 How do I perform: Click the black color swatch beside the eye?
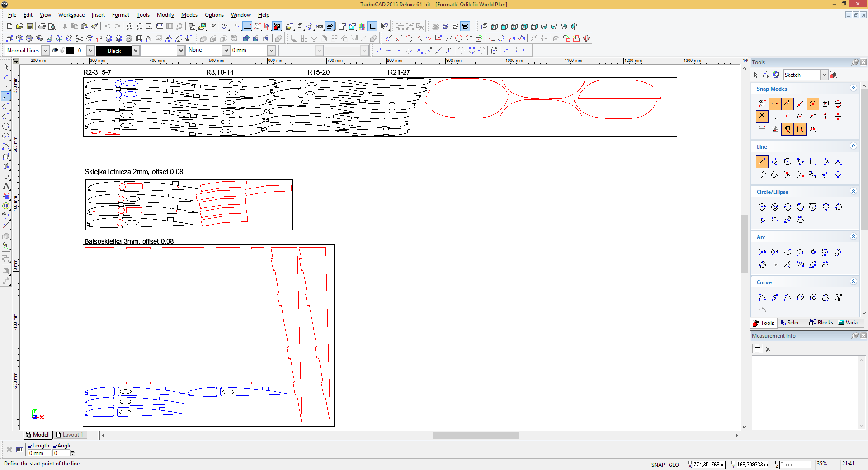click(x=71, y=51)
